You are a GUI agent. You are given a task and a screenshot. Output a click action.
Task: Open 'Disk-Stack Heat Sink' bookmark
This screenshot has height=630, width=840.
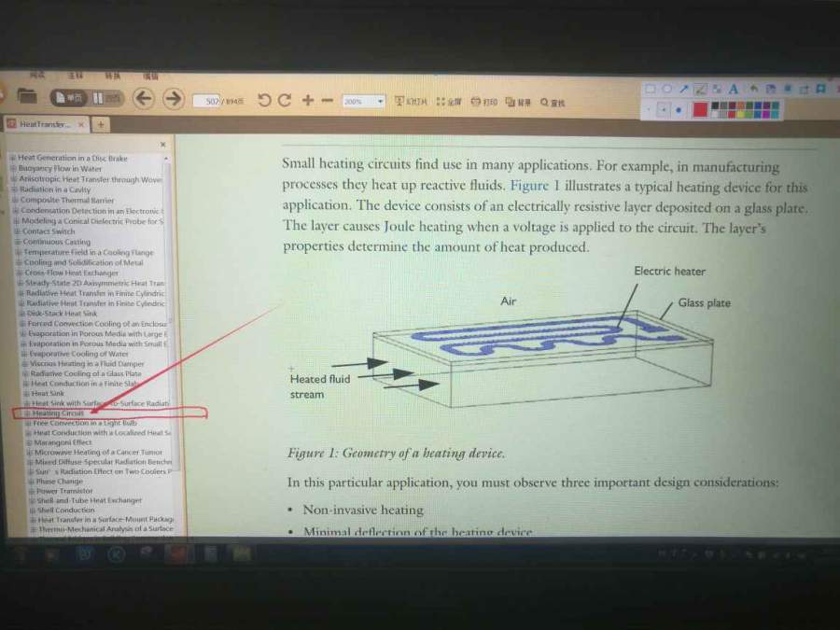tap(63, 313)
